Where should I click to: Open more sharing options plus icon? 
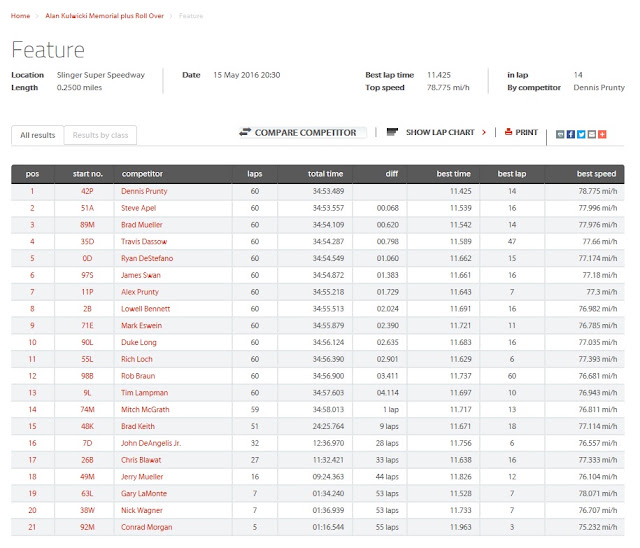602,134
